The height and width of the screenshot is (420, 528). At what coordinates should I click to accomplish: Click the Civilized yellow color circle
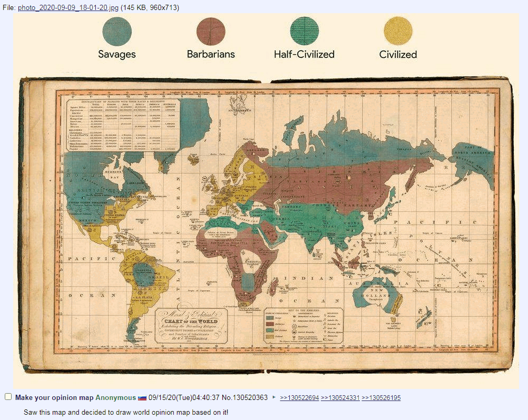pyautogui.click(x=398, y=31)
